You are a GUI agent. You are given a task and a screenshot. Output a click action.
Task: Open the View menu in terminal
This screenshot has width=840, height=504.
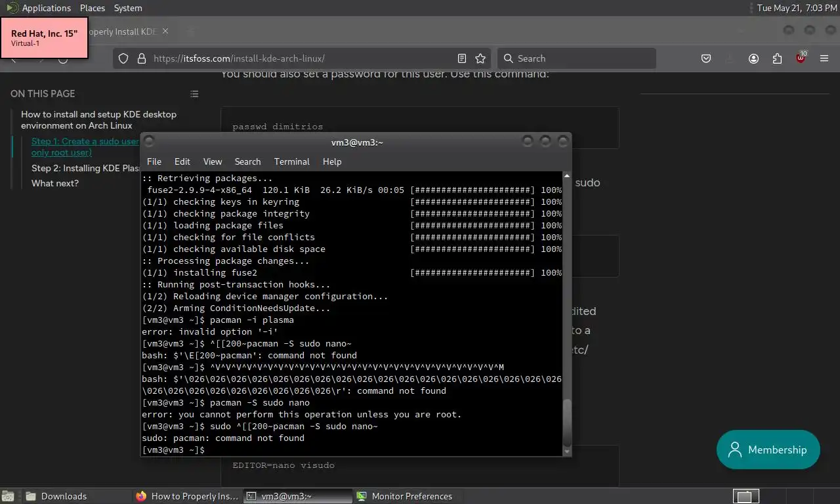pyautogui.click(x=213, y=161)
